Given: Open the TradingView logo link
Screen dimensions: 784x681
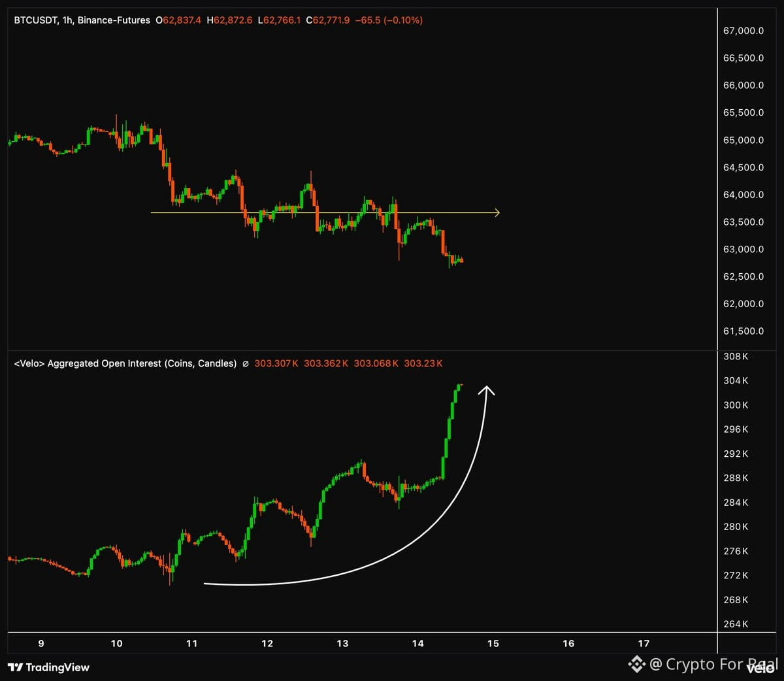Looking at the screenshot, I should (49, 667).
